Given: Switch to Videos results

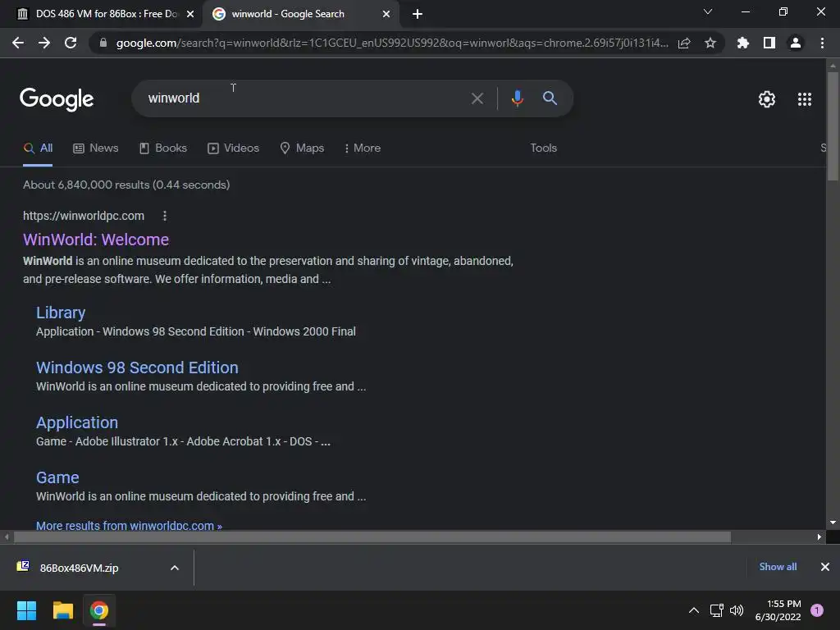Looking at the screenshot, I should [234, 148].
